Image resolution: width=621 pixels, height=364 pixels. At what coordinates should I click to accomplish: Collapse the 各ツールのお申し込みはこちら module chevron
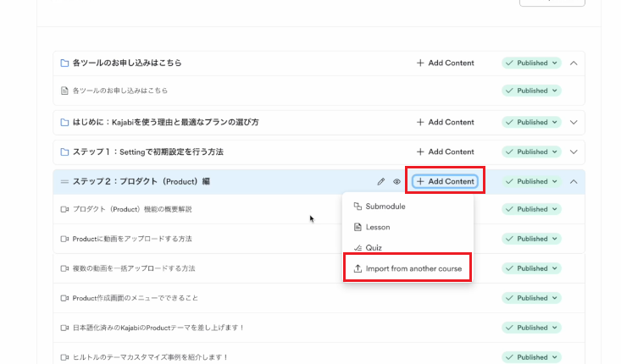pos(574,63)
